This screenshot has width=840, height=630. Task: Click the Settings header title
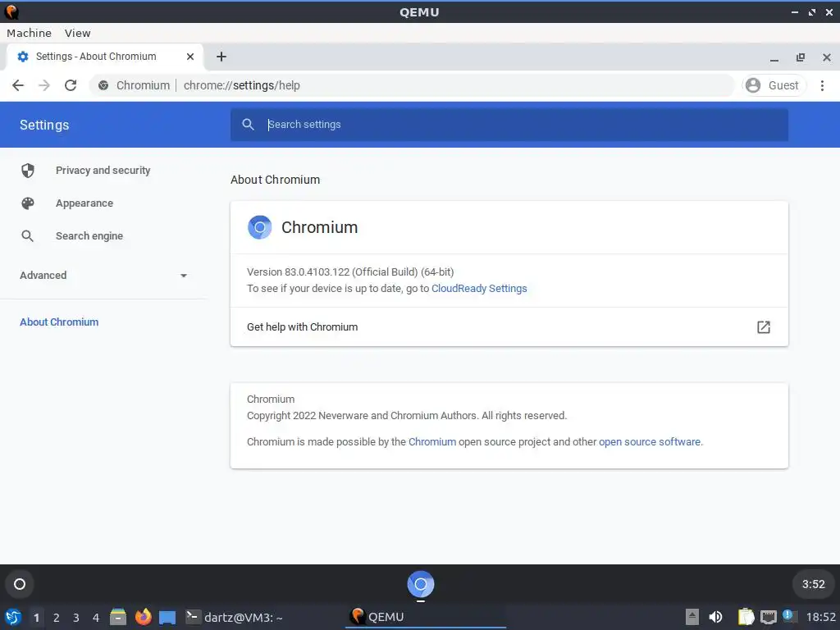pos(44,125)
